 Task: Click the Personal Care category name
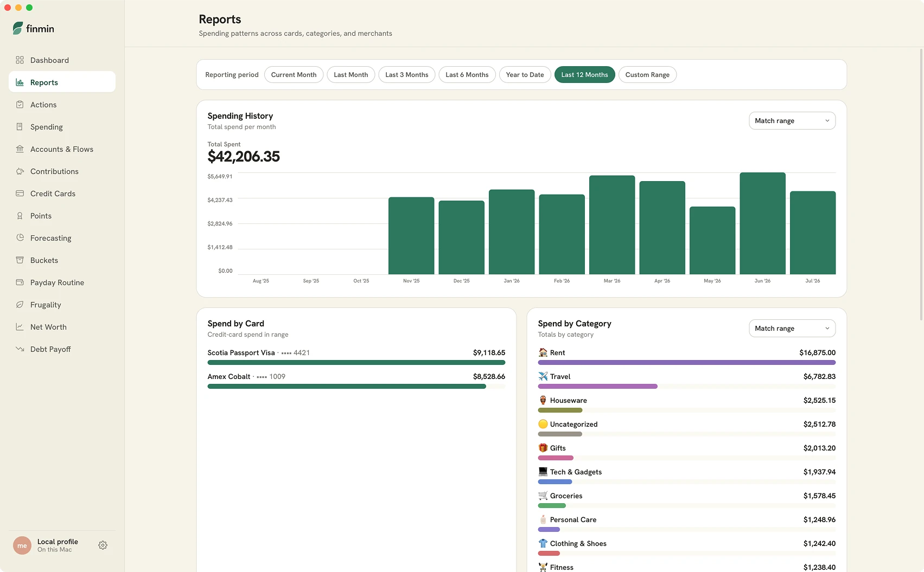tap(573, 520)
